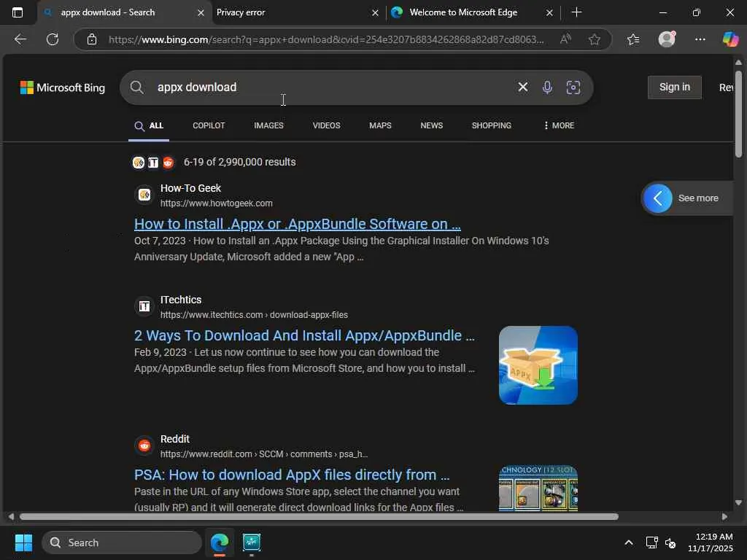Viewport: 747px width, 560px height.
Task: Open Read aloud icon in address bar
Action: [x=565, y=39]
